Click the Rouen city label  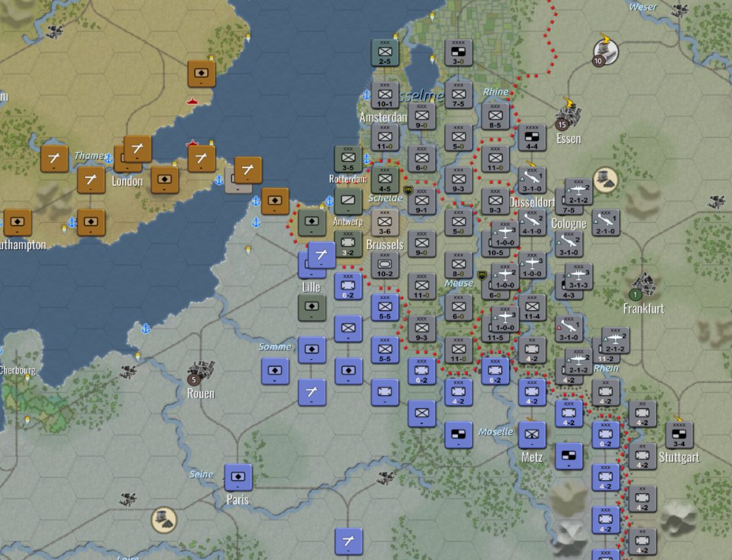click(x=201, y=393)
